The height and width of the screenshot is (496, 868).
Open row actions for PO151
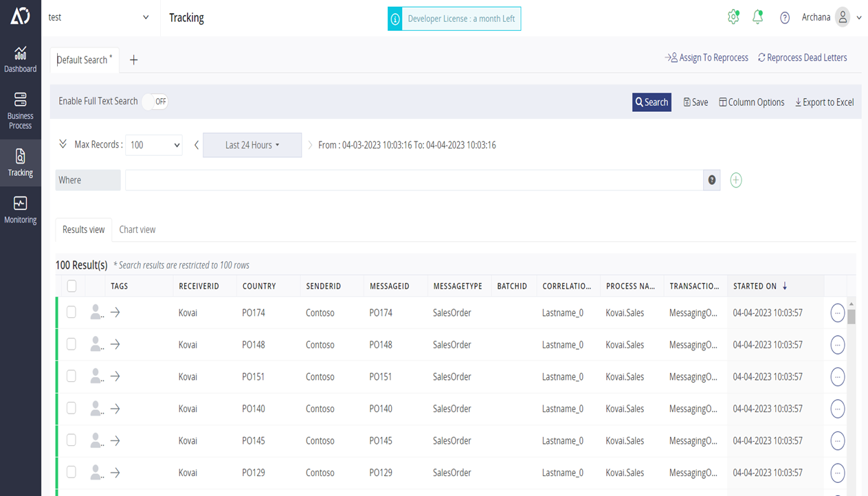837,376
